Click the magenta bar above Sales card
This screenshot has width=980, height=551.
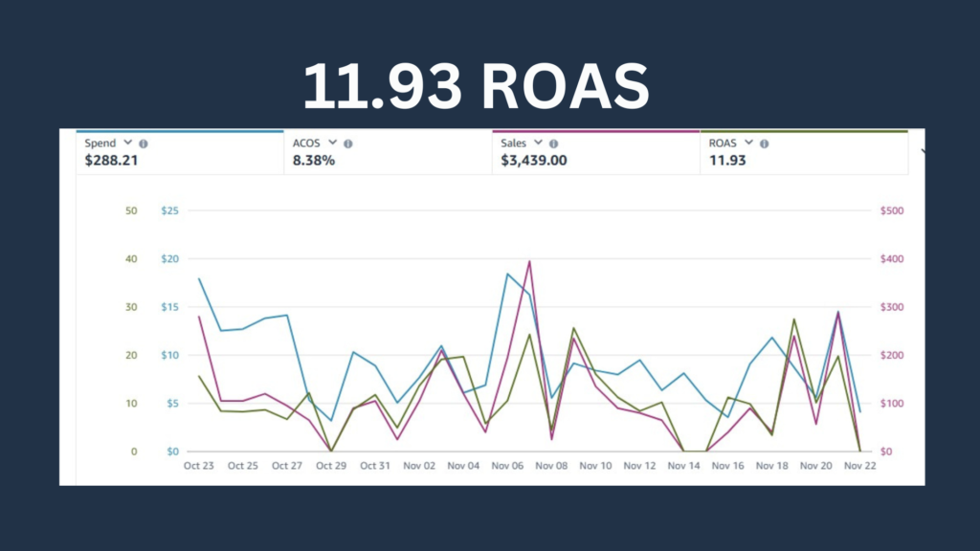[x=595, y=131]
